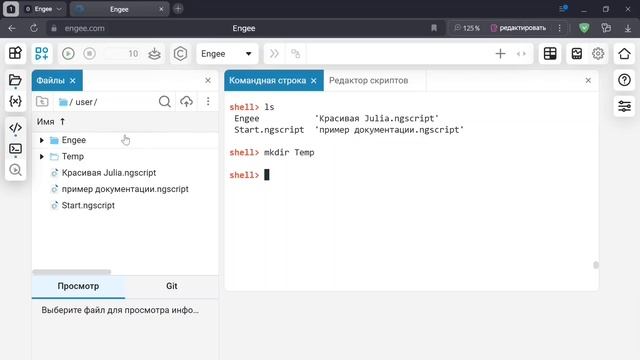Bookmark the page icon in address bar
The height and width of the screenshot is (360, 640).
(x=434, y=28)
